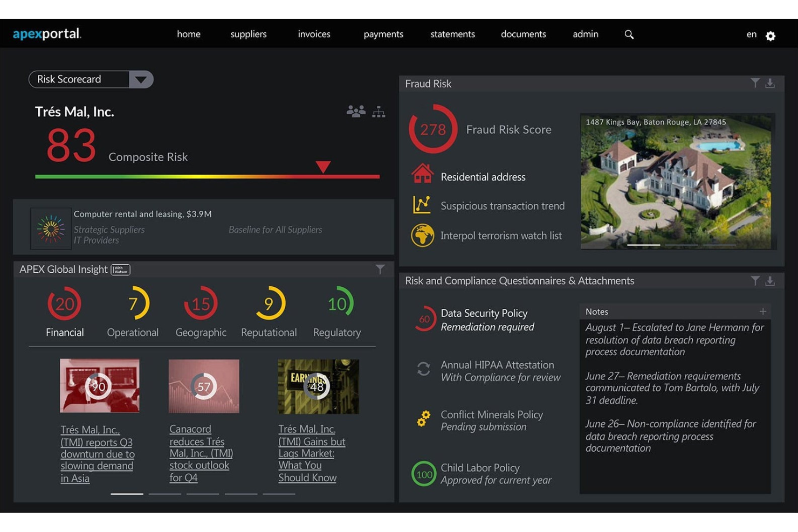
Task: Click the apexportal logo
Action: [x=47, y=34]
